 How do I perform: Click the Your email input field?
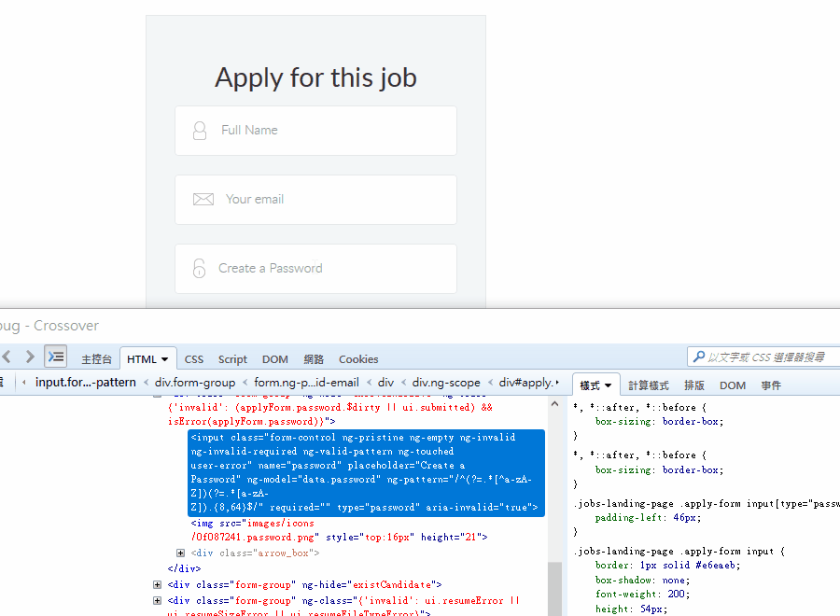click(x=315, y=200)
